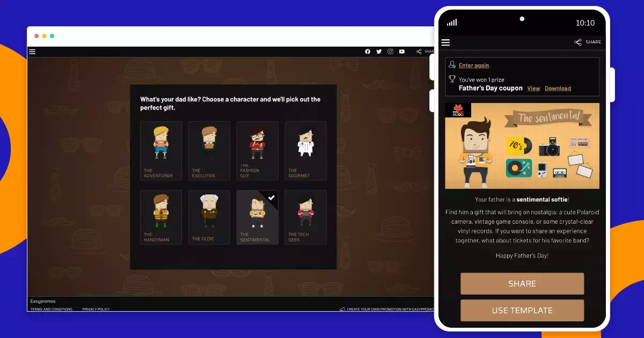Select The Handyman character card
This screenshot has width=644, height=338.
(x=161, y=217)
